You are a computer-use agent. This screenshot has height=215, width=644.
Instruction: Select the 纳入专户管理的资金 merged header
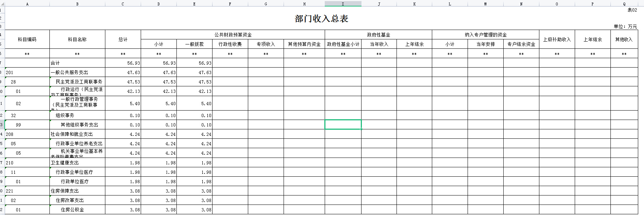click(486, 35)
